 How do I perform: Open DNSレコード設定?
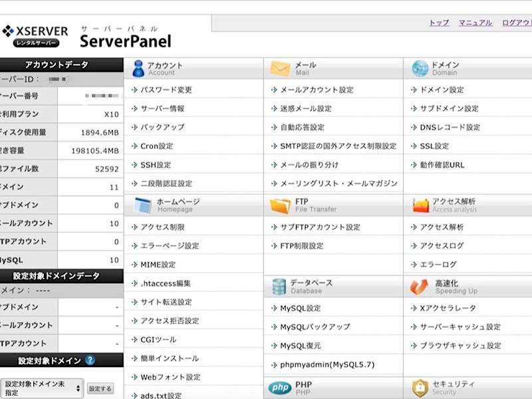450,127
